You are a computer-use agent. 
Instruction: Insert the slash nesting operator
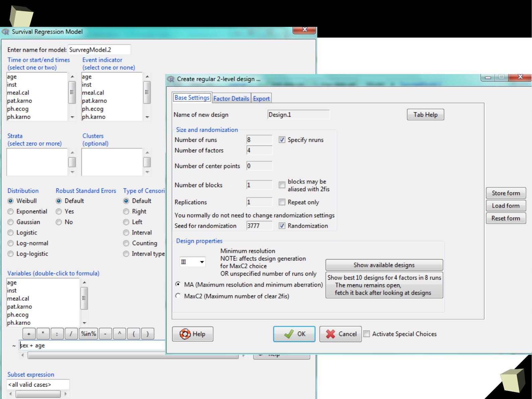pos(71,334)
